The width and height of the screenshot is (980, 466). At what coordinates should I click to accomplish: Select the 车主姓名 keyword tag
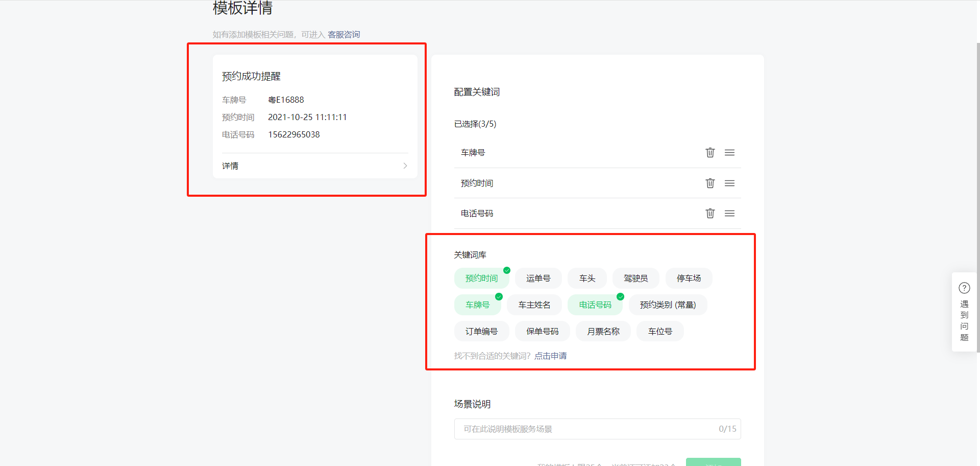click(x=534, y=305)
